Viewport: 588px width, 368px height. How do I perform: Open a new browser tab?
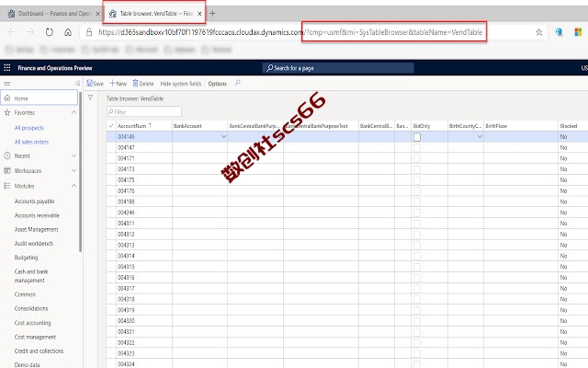click(x=212, y=14)
